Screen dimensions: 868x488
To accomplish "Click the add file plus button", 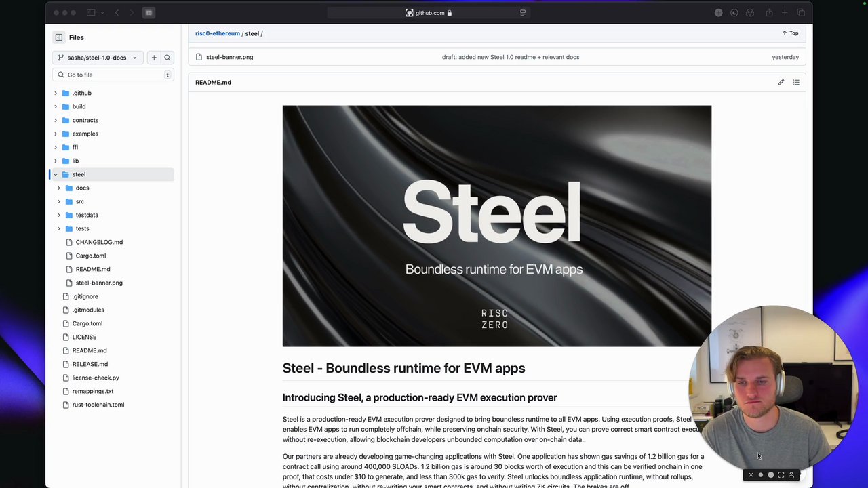I will point(154,58).
